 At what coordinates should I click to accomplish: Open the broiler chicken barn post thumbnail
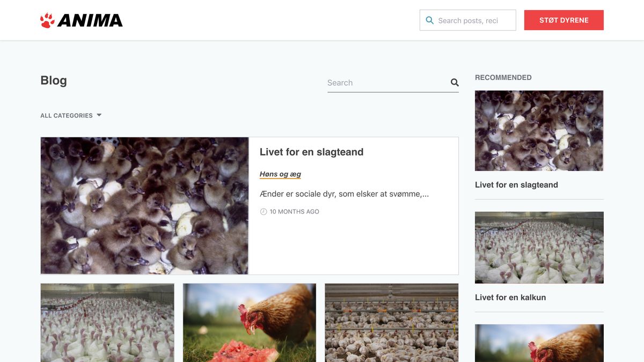tap(392, 322)
